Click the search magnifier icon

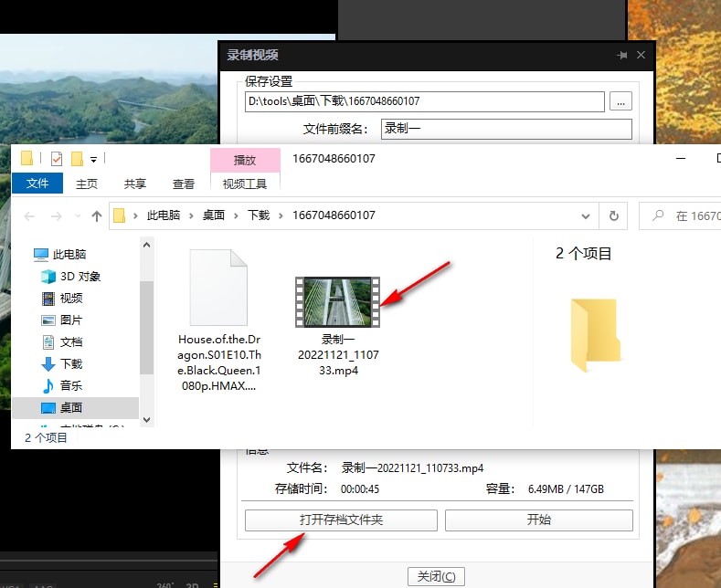coord(658,215)
